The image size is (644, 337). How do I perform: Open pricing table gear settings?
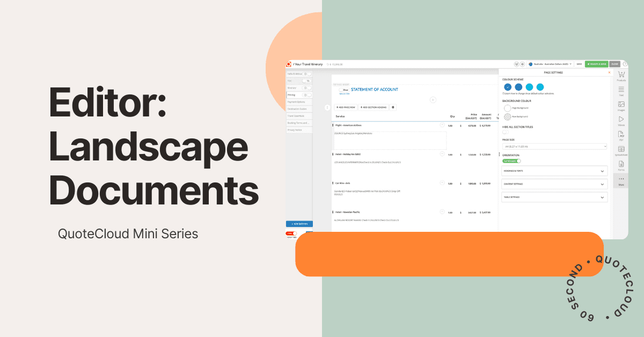[x=393, y=107]
